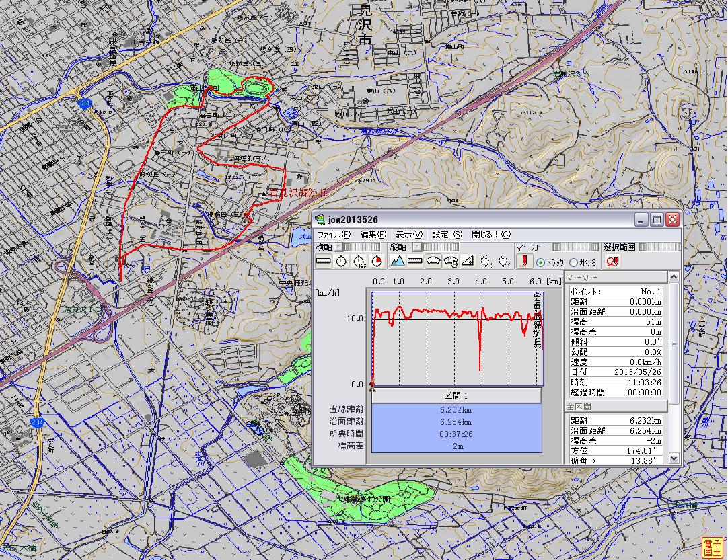The image size is (728, 560).
Task: Click the side panel scroll-down arrow
Action: click(674, 458)
